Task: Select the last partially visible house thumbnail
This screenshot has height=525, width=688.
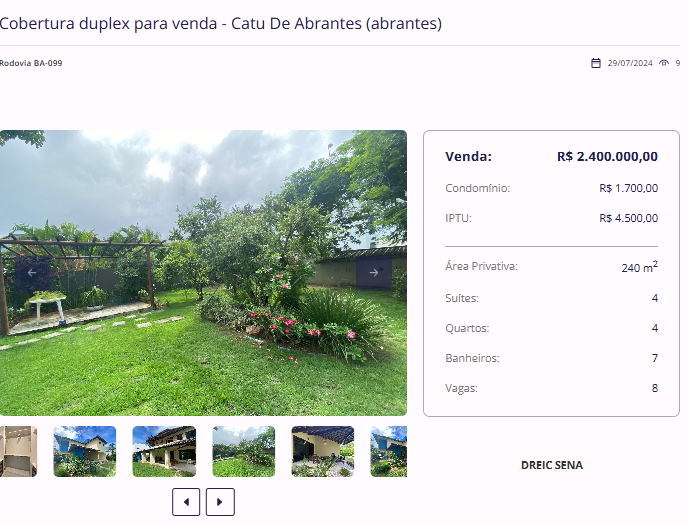Action: point(389,451)
